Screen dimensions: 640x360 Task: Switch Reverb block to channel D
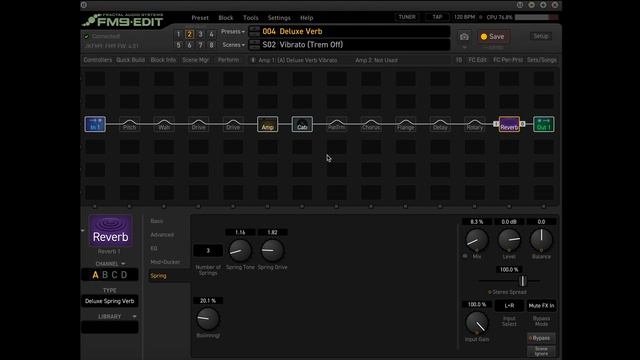tap(124, 275)
